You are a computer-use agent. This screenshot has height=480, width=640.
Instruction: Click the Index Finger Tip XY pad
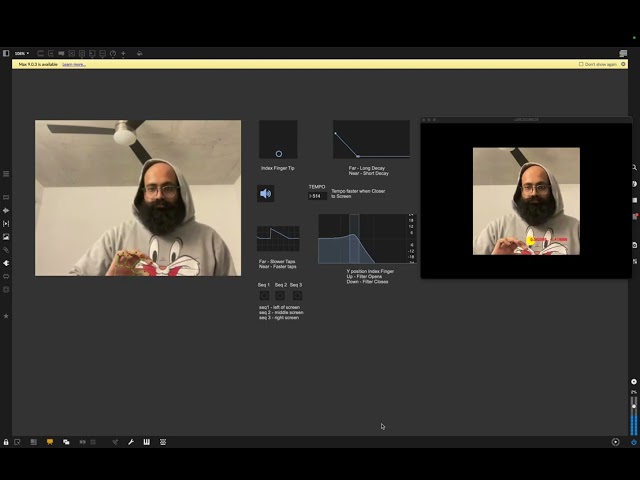click(x=278, y=139)
